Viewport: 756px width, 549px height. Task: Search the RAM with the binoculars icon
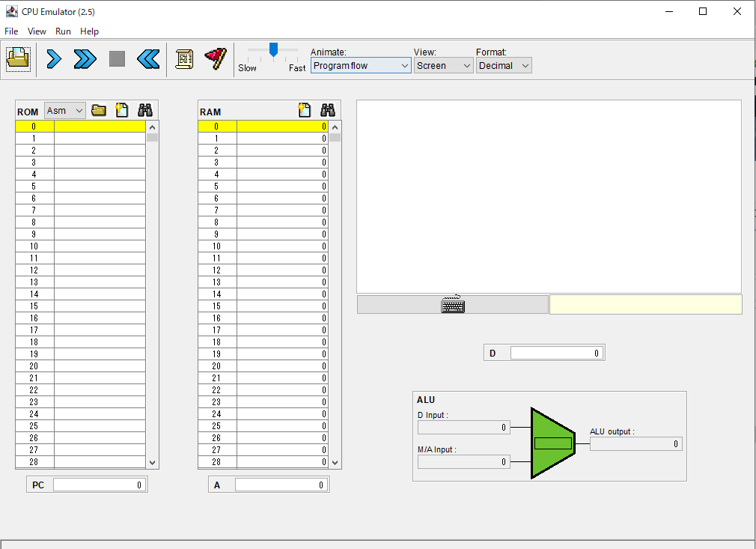pyautogui.click(x=328, y=111)
